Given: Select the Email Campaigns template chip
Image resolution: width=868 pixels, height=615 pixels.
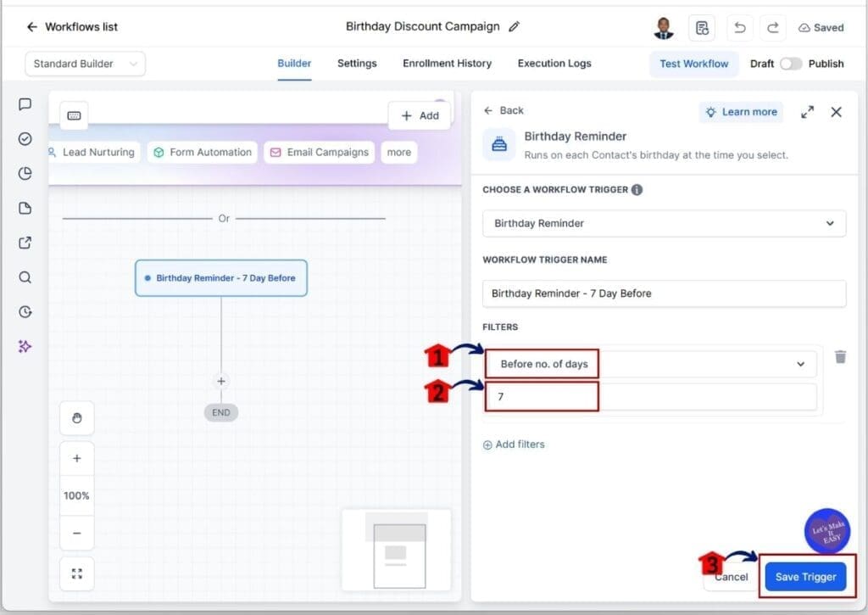Looking at the screenshot, I should (x=320, y=153).
